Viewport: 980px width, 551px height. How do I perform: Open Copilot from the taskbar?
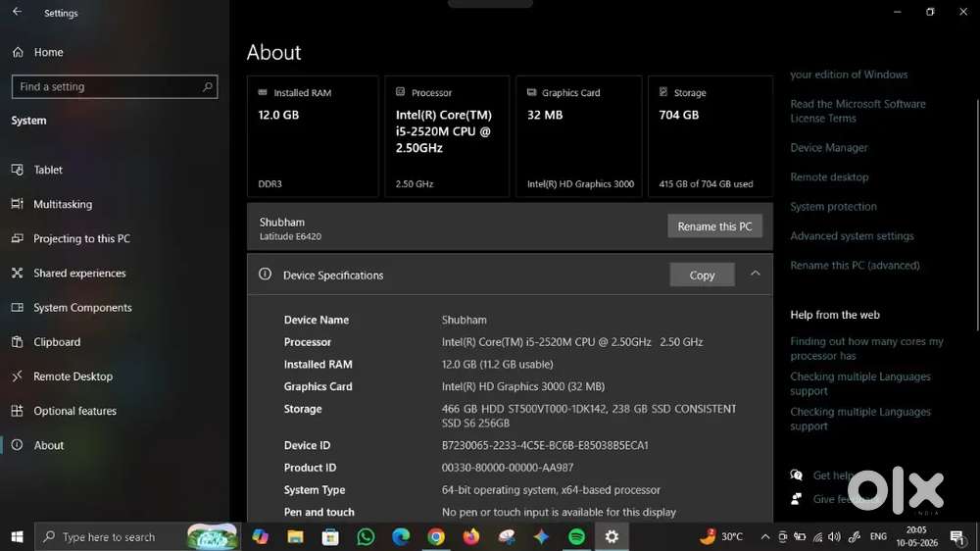click(x=260, y=536)
